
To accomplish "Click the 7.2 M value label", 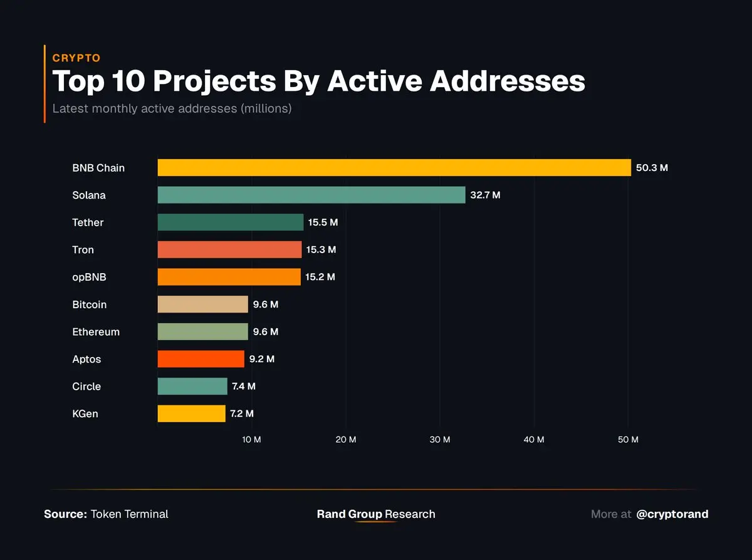I will tap(242, 413).
